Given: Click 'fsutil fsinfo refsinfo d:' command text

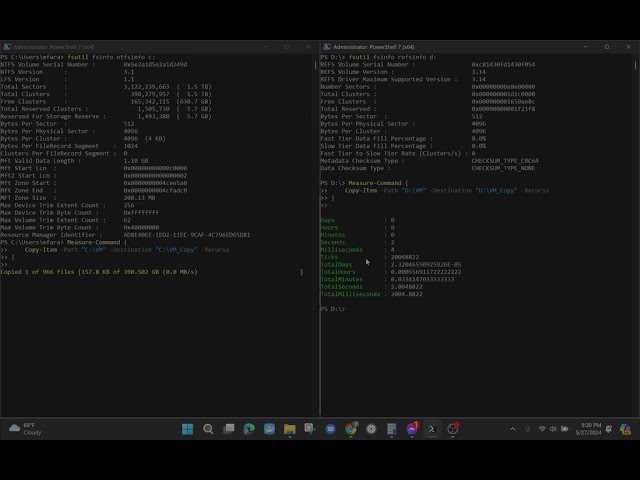Looking at the screenshot, I should point(392,57).
